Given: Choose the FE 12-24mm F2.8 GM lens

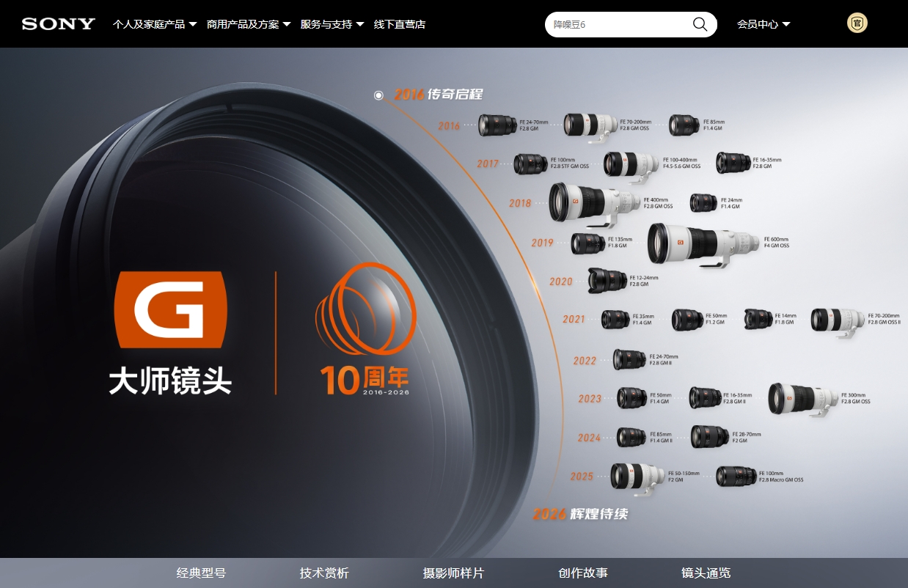Looking at the screenshot, I should (607, 280).
